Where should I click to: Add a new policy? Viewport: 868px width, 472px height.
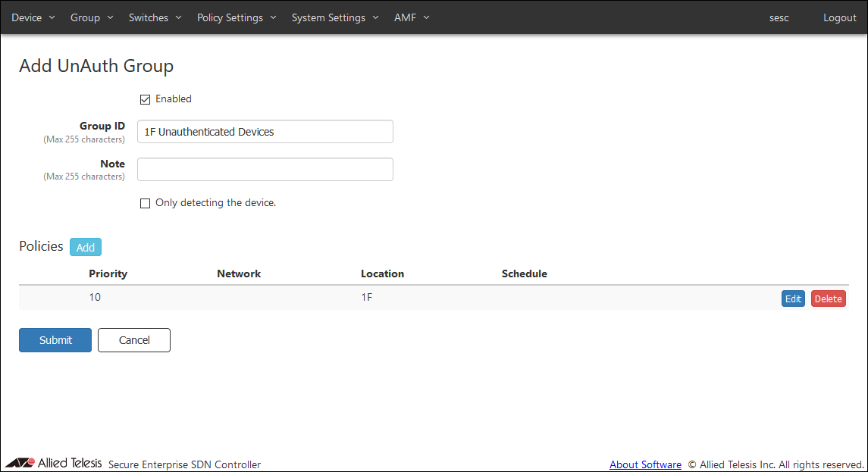(x=86, y=248)
